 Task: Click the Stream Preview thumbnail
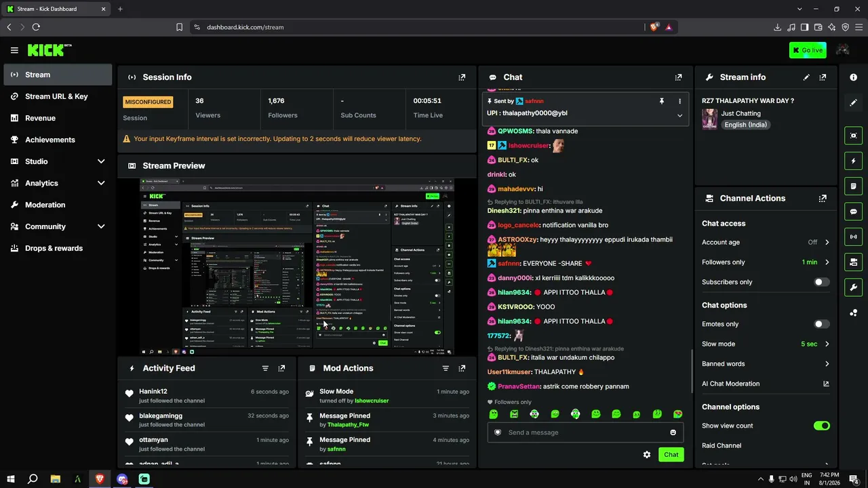297,267
